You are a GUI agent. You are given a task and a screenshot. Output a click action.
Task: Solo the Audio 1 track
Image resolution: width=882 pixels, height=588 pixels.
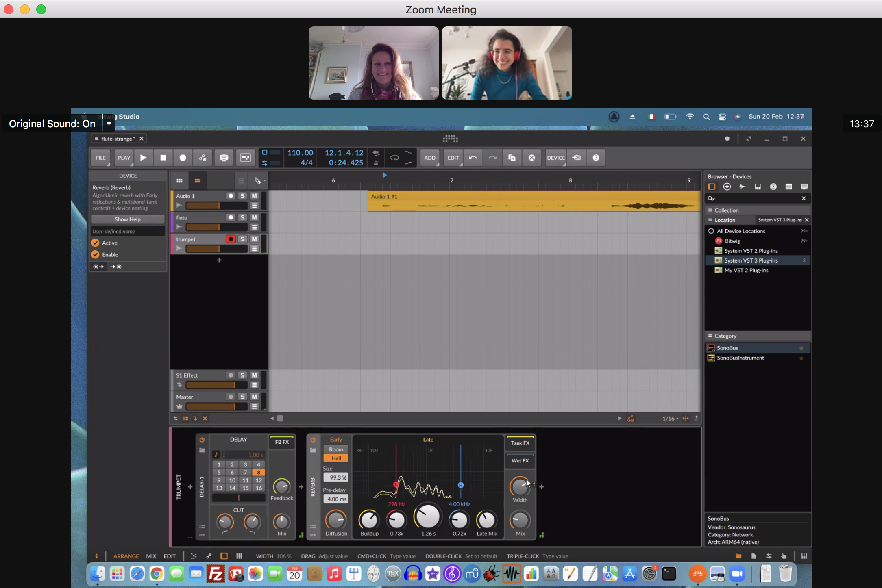point(243,196)
